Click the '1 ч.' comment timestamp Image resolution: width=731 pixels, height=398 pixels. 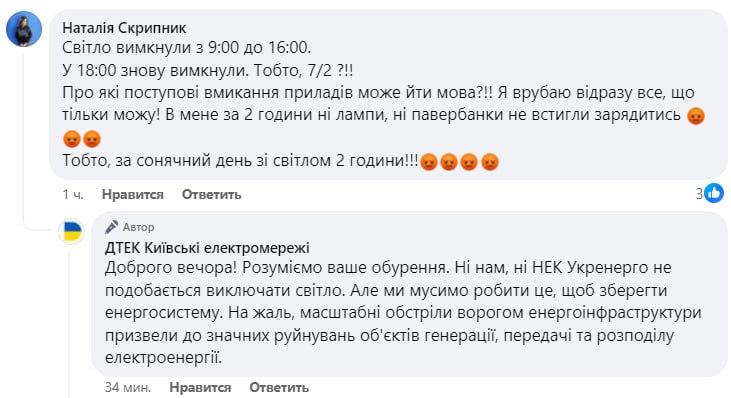click(73, 194)
